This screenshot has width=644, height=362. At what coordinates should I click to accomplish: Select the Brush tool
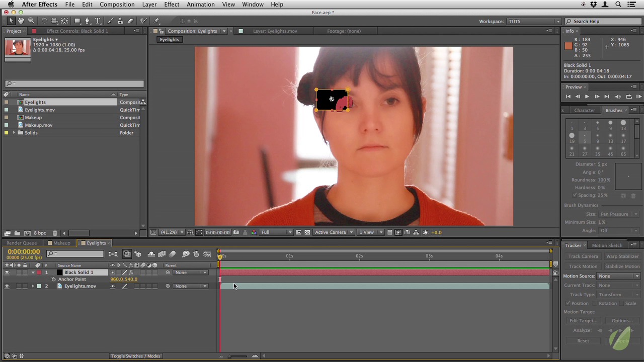(110, 21)
